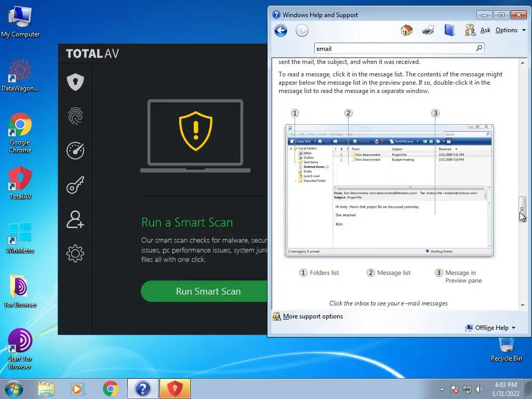Viewport: 532px width, 399px height.
Task: Browse Help using the book icon
Action: [449, 30]
